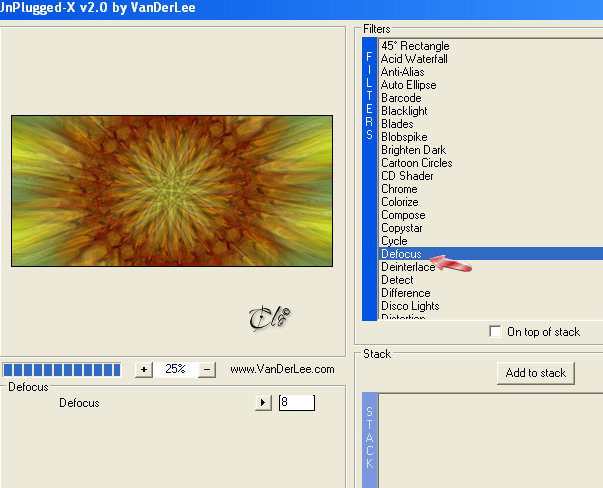Click the Defocus parameter arrow button
Image resolution: width=603 pixels, height=488 pixels.
coord(263,403)
